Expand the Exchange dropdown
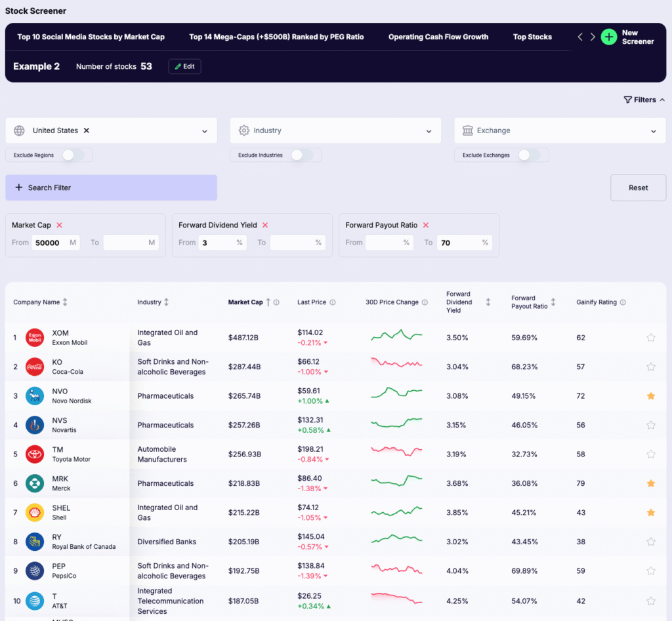672x621 pixels. pyautogui.click(x=654, y=130)
